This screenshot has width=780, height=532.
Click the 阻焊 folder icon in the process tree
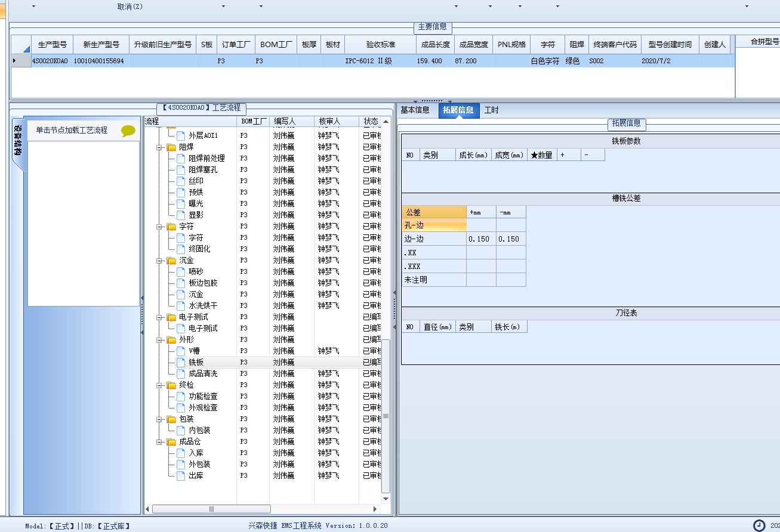click(171, 147)
